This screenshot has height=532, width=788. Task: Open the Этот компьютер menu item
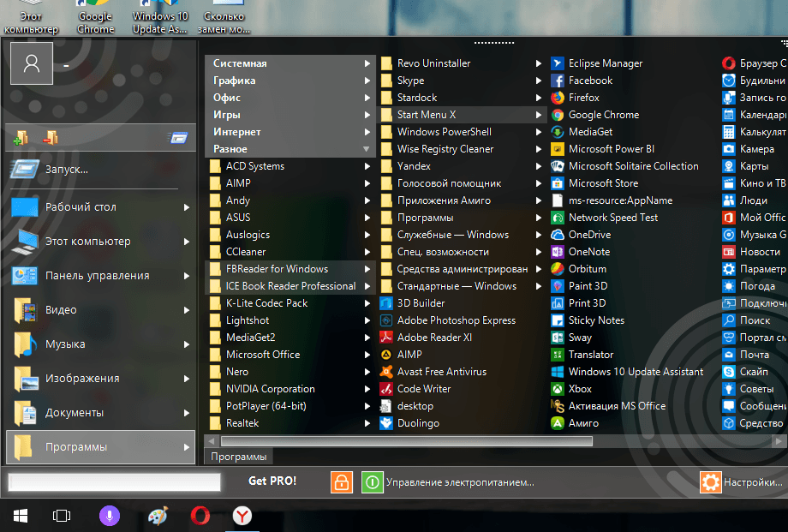tap(100, 242)
